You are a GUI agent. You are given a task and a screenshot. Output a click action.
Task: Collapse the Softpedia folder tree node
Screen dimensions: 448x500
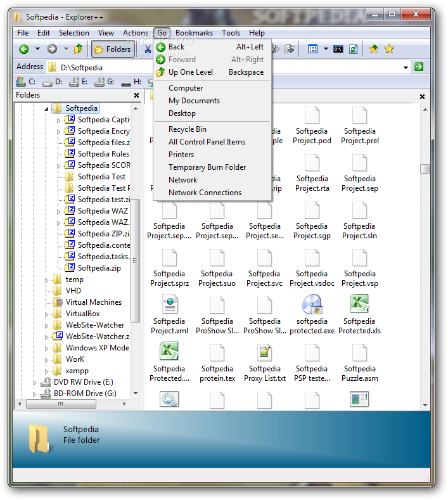[x=46, y=109]
